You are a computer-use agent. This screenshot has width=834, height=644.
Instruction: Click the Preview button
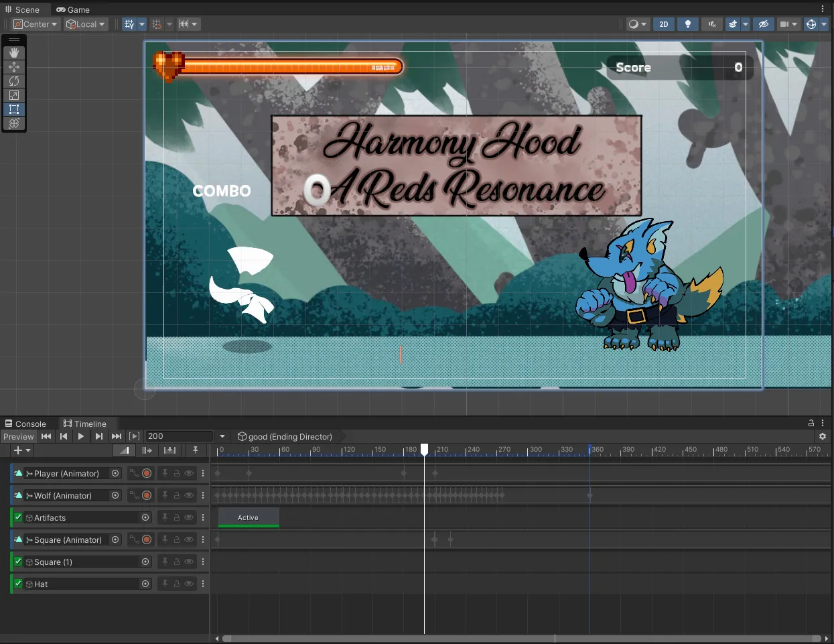[x=19, y=436]
